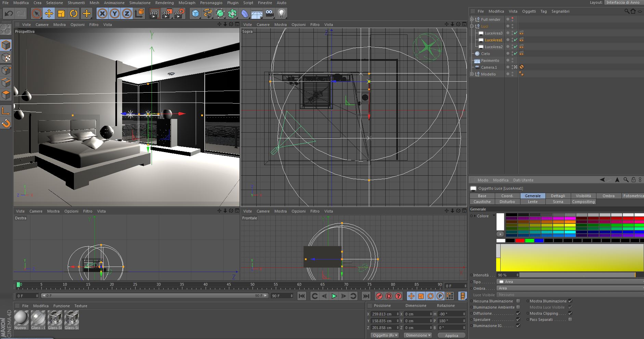
Task: Click the Applica button
Action: [x=451, y=336]
